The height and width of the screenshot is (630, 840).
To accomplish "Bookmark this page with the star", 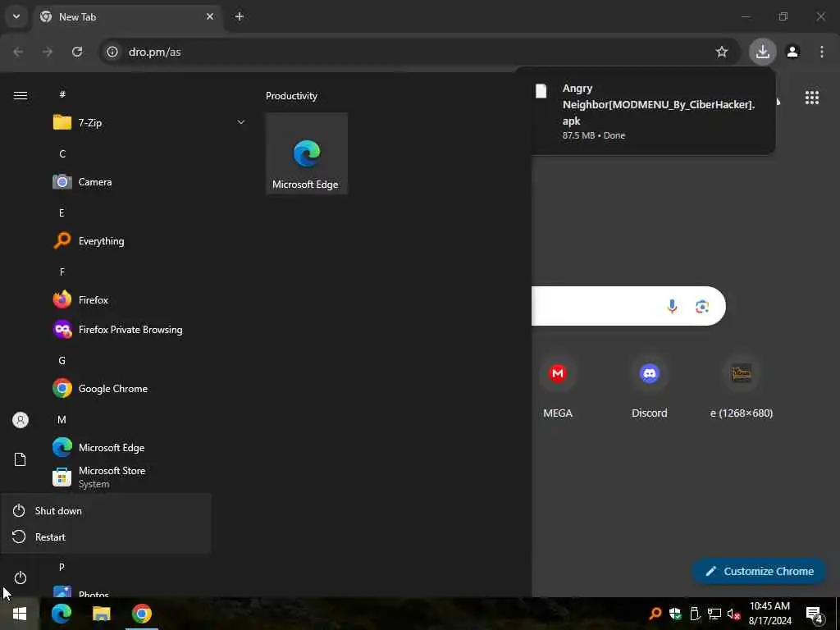I will pos(722,52).
